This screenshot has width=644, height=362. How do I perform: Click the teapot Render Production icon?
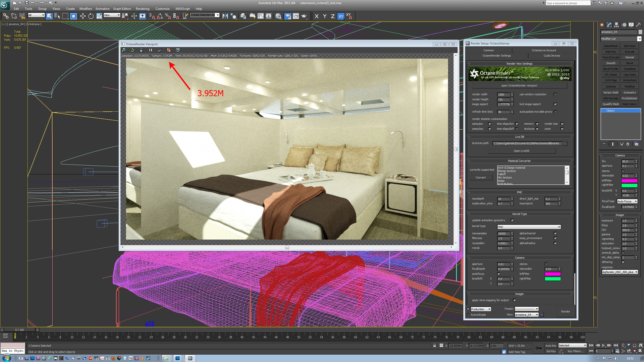point(304,16)
